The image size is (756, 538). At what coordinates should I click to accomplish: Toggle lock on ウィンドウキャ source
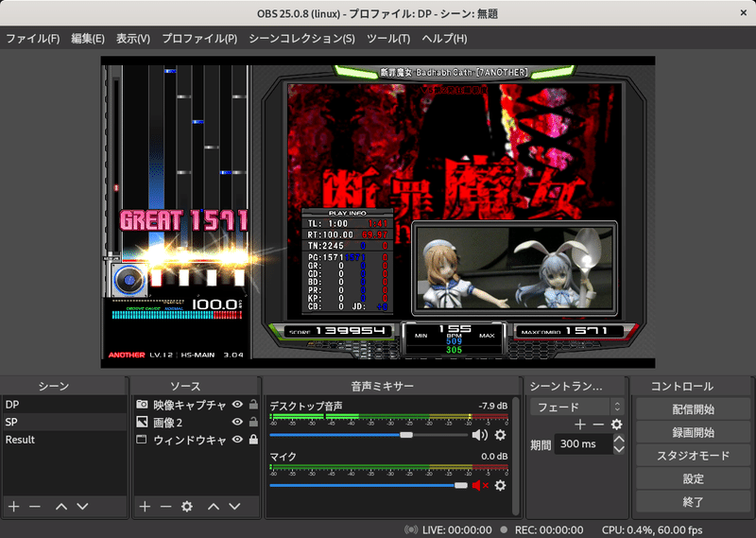click(253, 439)
